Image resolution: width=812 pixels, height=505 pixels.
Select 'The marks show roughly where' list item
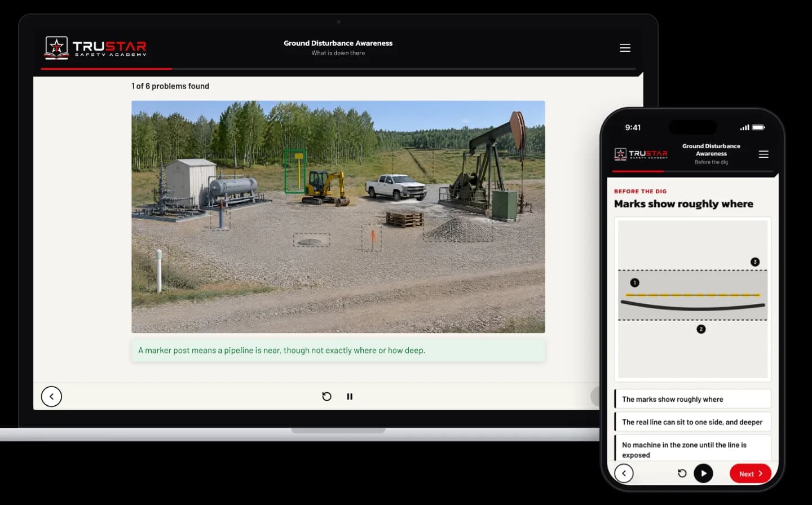click(693, 399)
